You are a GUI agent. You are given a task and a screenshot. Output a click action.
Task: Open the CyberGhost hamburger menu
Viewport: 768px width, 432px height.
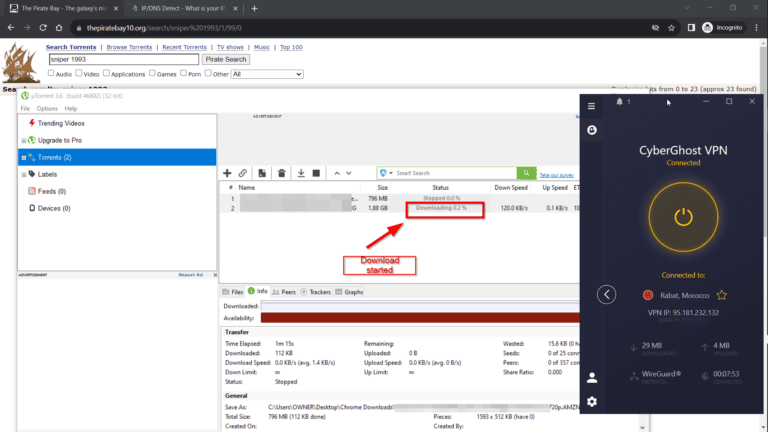tap(592, 106)
